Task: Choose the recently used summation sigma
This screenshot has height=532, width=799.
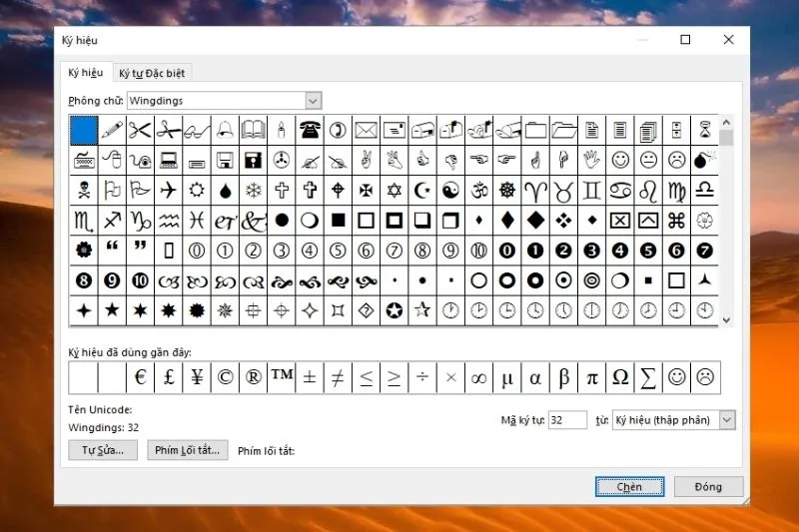Action: coord(648,377)
